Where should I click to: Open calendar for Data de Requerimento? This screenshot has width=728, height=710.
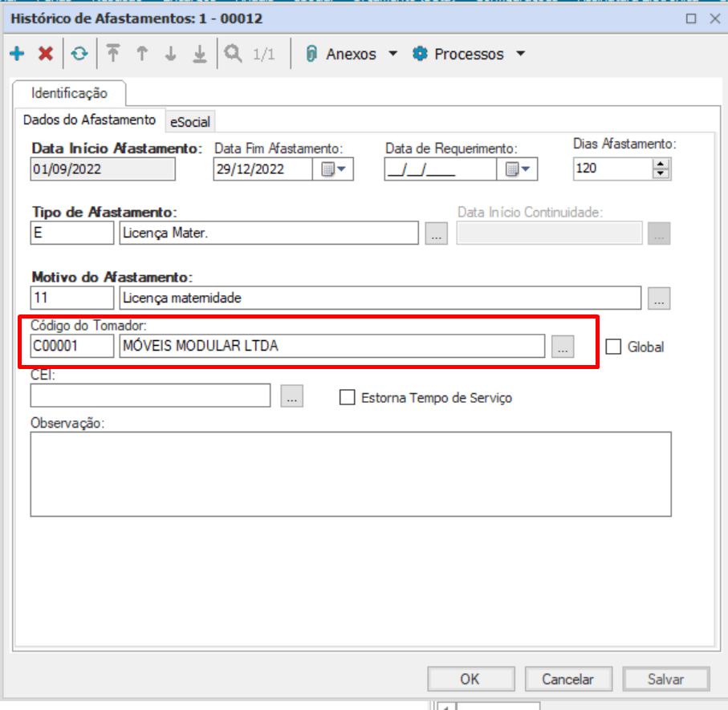517,169
